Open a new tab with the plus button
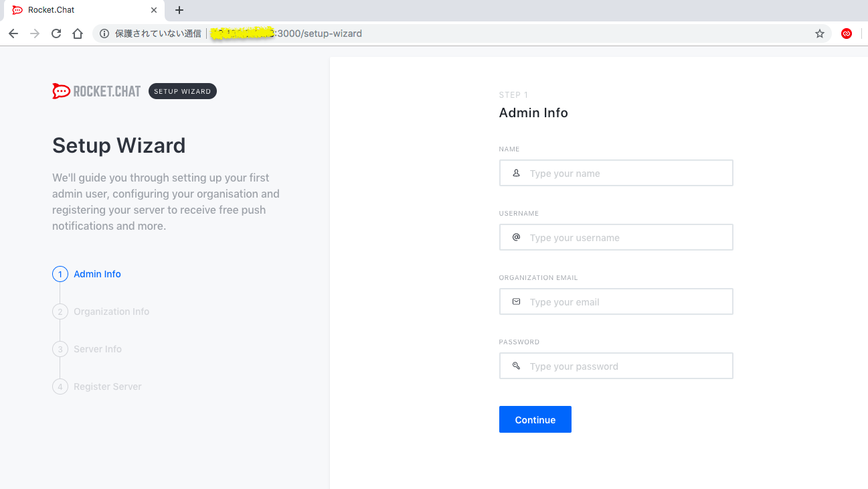868x489 pixels. (179, 10)
